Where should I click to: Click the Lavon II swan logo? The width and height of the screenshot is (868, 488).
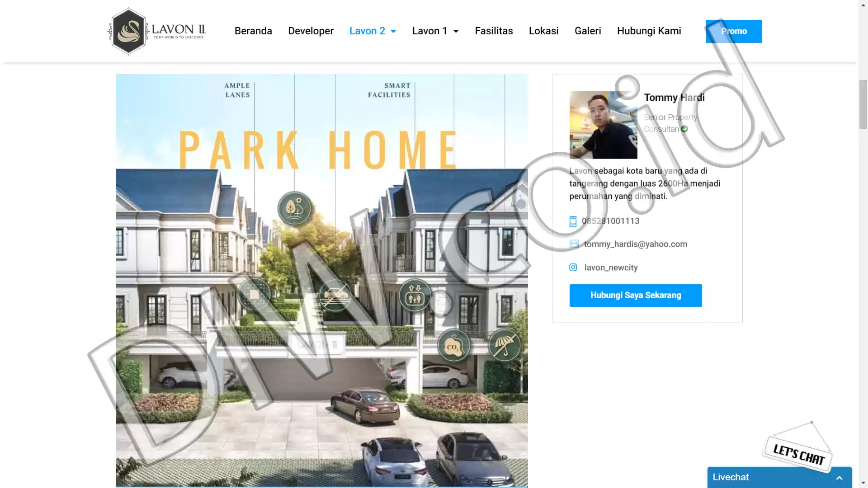click(x=157, y=31)
